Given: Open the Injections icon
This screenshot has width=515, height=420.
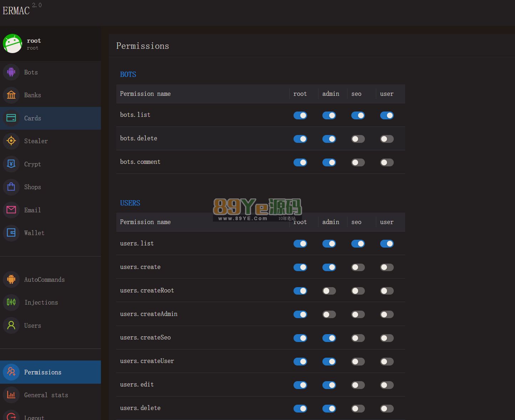Looking at the screenshot, I should (x=11, y=302).
